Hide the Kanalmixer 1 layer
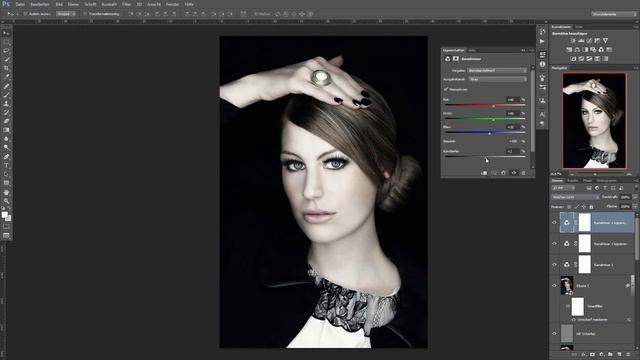 (554, 264)
